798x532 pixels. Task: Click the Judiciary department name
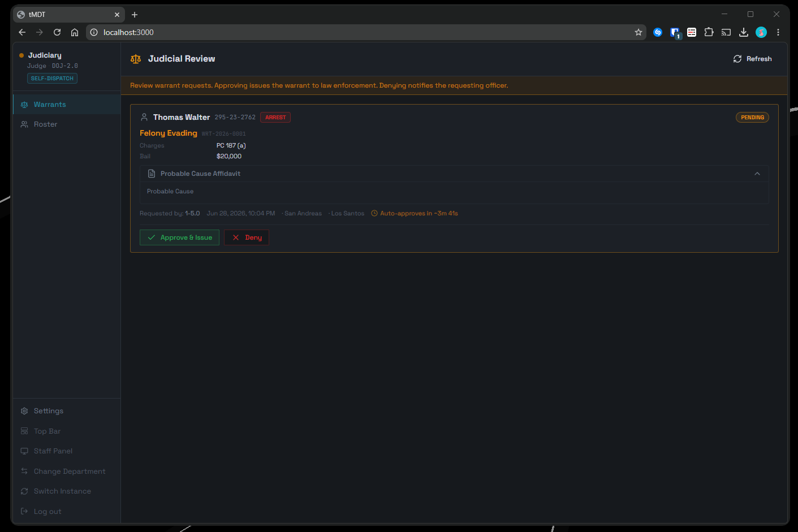(45, 55)
